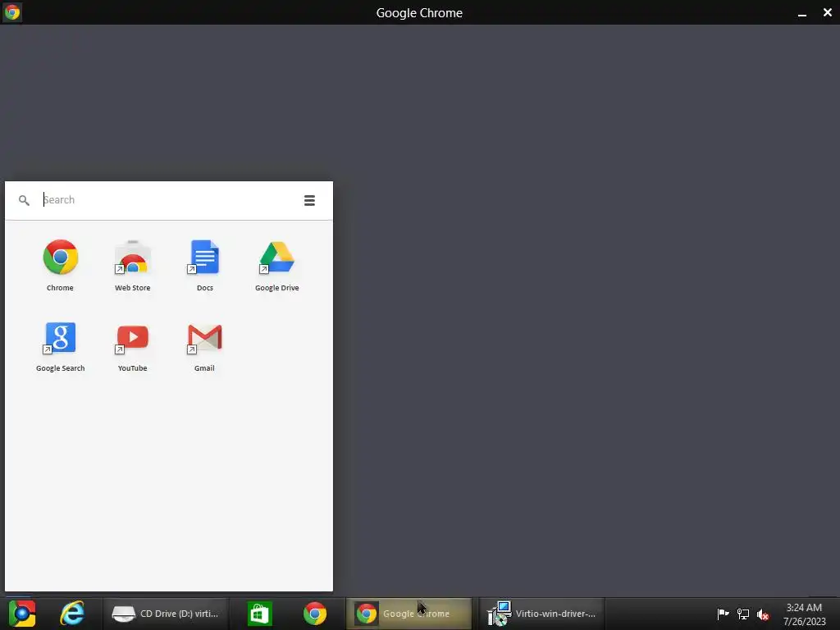This screenshot has width=840, height=630.
Task: Open the Google Drive app
Action: [277, 265]
